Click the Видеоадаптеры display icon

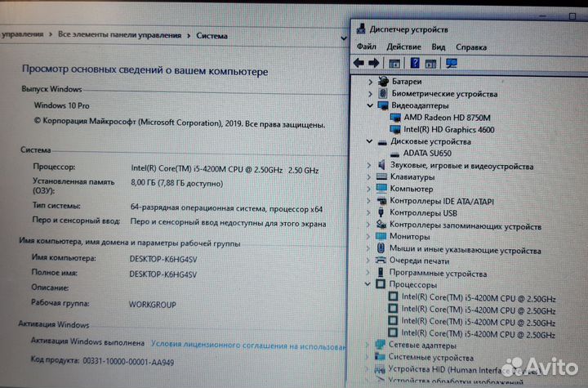[x=383, y=105]
